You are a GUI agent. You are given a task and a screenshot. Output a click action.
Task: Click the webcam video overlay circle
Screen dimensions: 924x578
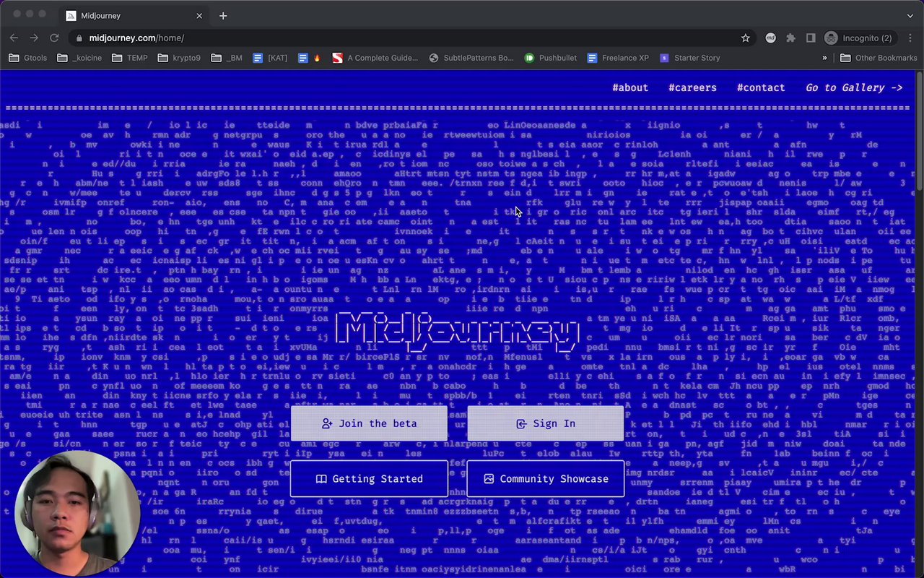(x=77, y=513)
